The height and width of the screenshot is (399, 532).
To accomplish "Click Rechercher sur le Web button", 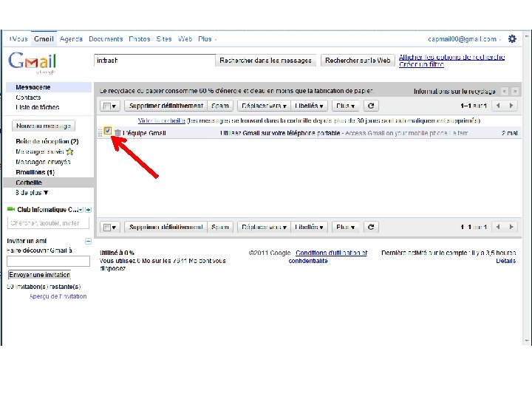I will point(358,61).
